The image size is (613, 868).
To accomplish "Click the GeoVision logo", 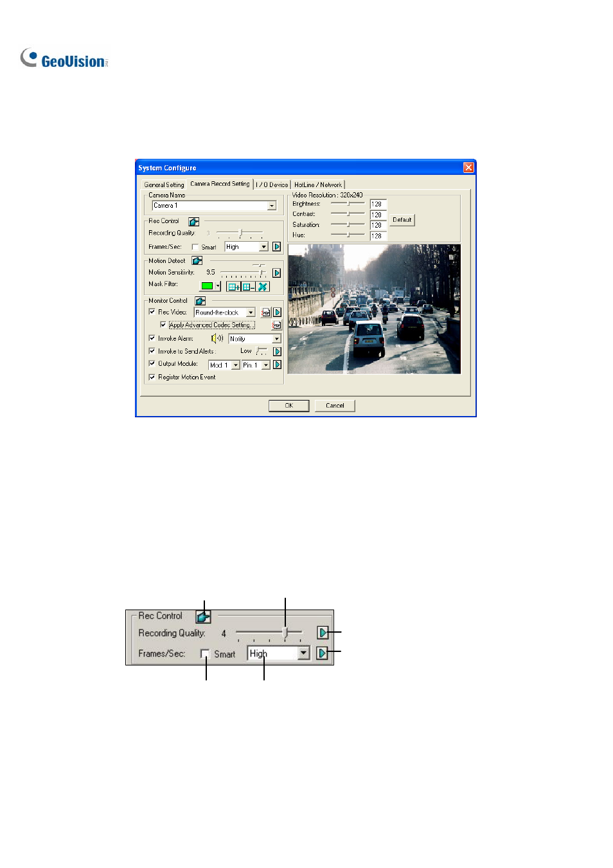I will (x=64, y=59).
